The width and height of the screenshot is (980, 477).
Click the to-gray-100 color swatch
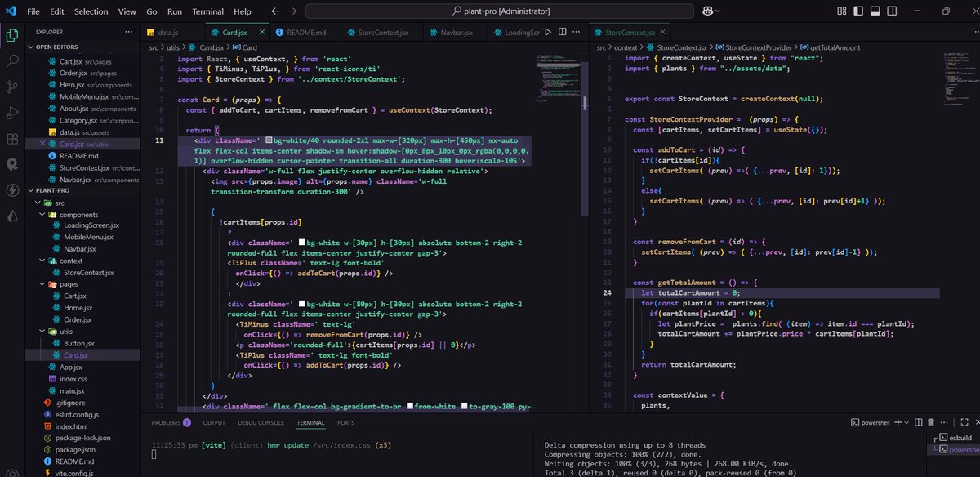(x=464, y=406)
